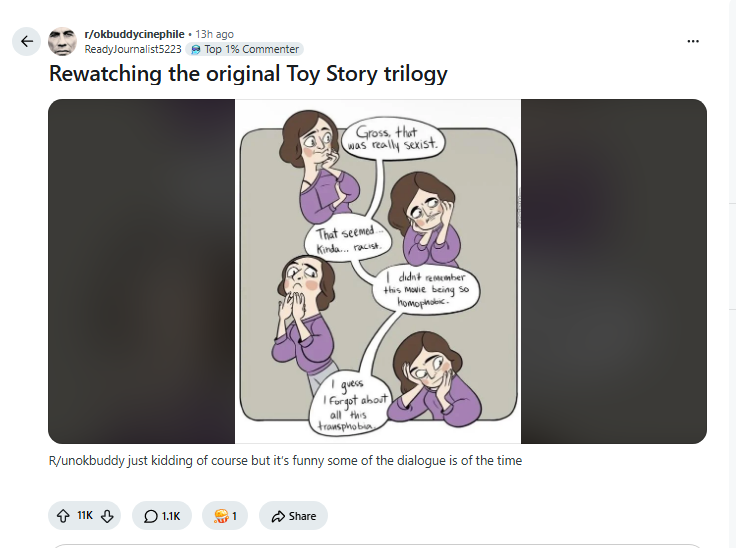Screen dimensions: 736x548
Task: Click the '13h ago' timestamp
Action: [x=215, y=34]
